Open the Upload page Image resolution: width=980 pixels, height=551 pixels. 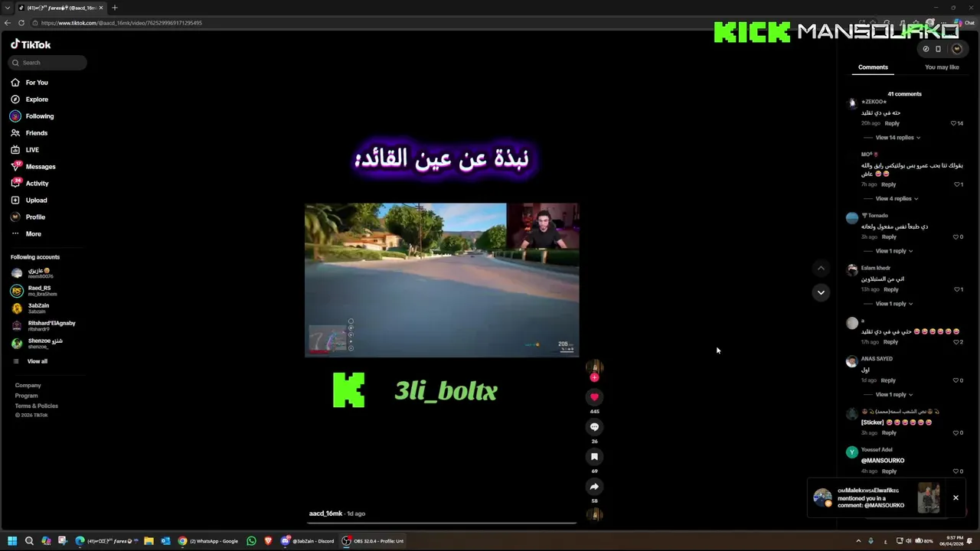point(29,201)
